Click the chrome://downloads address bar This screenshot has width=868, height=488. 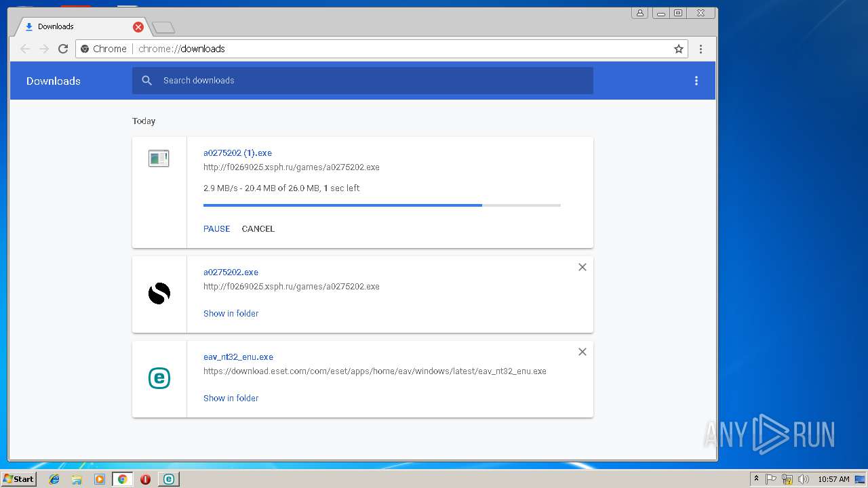coord(382,49)
